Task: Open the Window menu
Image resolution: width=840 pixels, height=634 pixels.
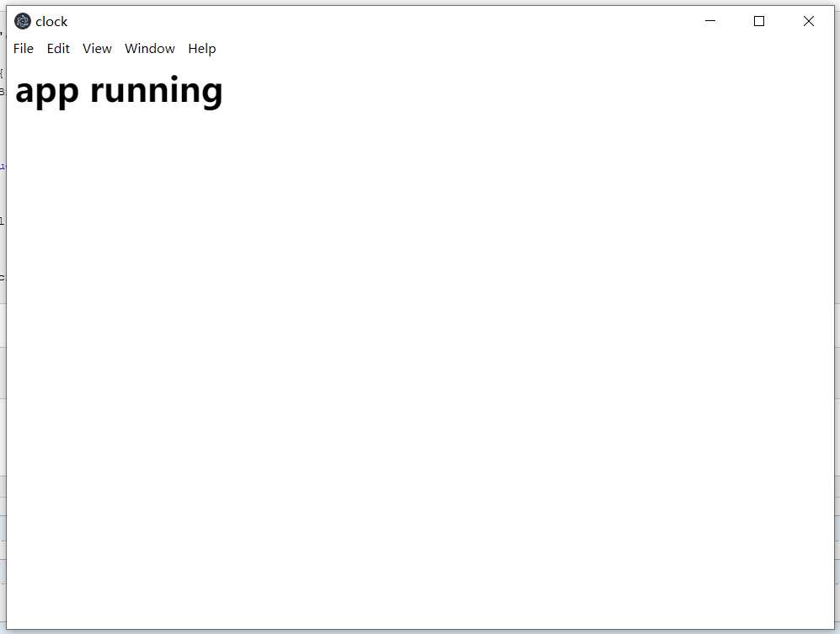Action: pyautogui.click(x=149, y=49)
